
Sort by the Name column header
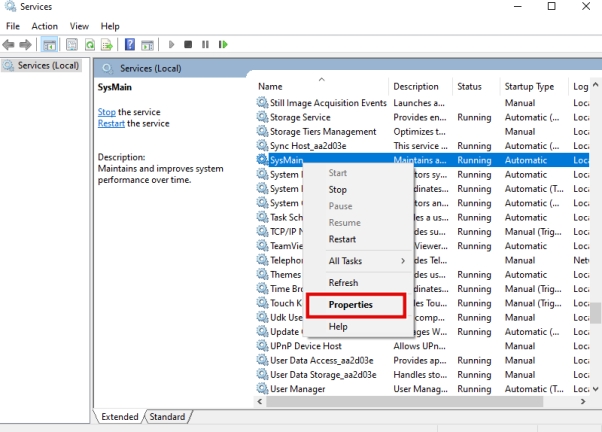270,87
